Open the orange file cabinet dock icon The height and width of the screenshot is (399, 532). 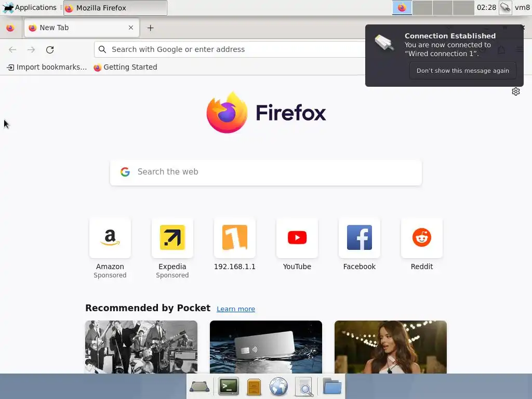click(x=254, y=387)
